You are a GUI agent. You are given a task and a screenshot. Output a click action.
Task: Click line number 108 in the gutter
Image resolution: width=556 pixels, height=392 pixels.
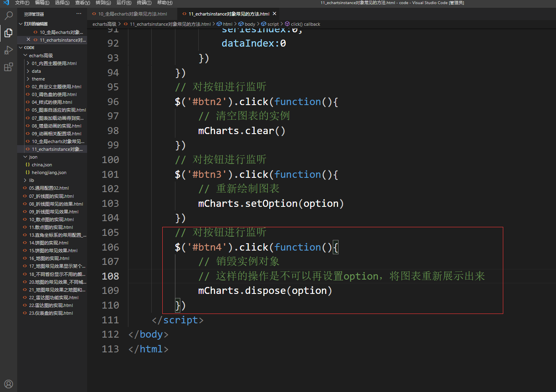click(x=110, y=276)
